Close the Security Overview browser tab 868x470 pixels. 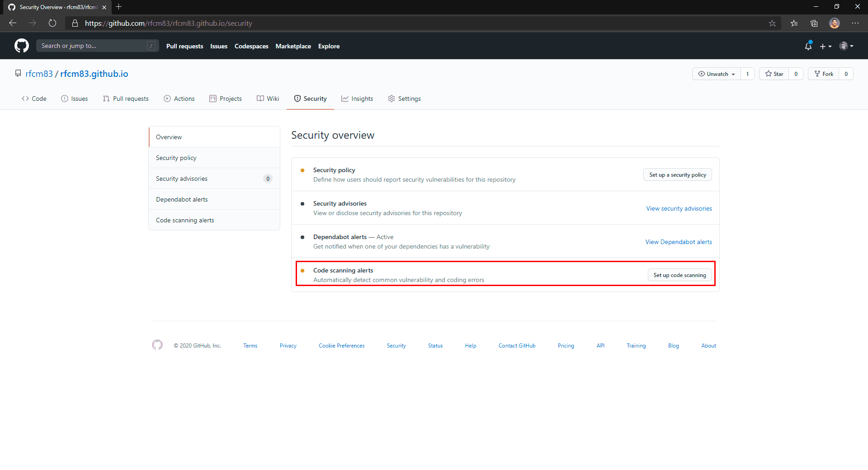click(104, 7)
